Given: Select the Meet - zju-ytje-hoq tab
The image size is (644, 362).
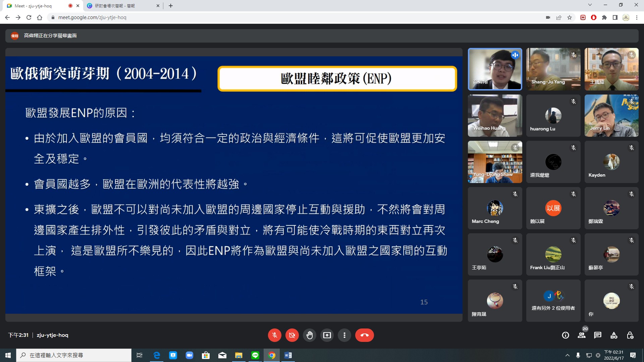Looking at the screenshot, I should [x=34, y=6].
